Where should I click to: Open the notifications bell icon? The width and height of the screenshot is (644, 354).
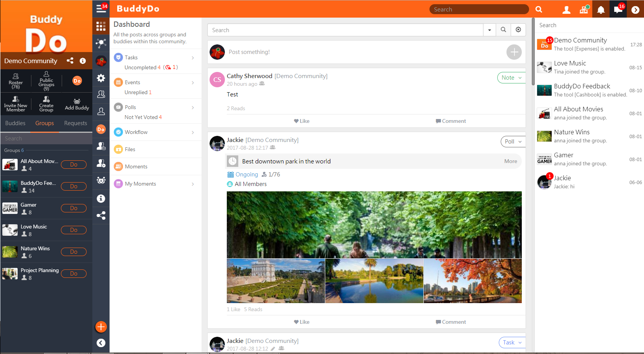[601, 10]
